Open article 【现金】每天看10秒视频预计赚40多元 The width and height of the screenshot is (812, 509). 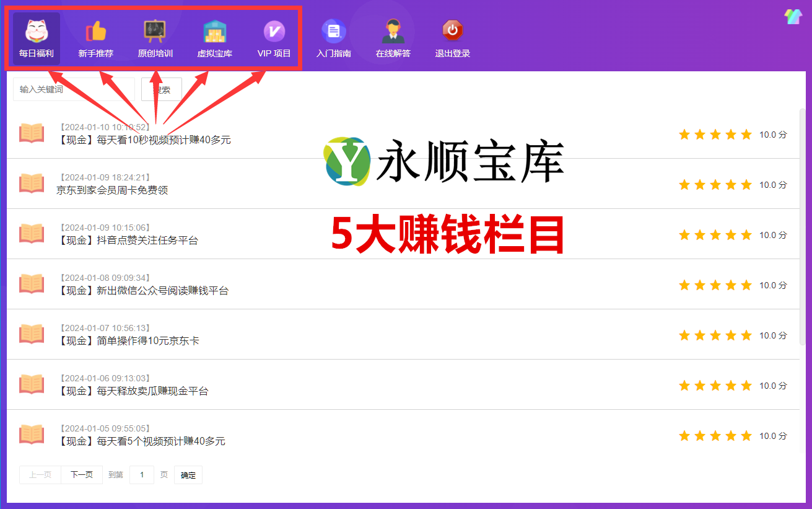click(x=144, y=140)
